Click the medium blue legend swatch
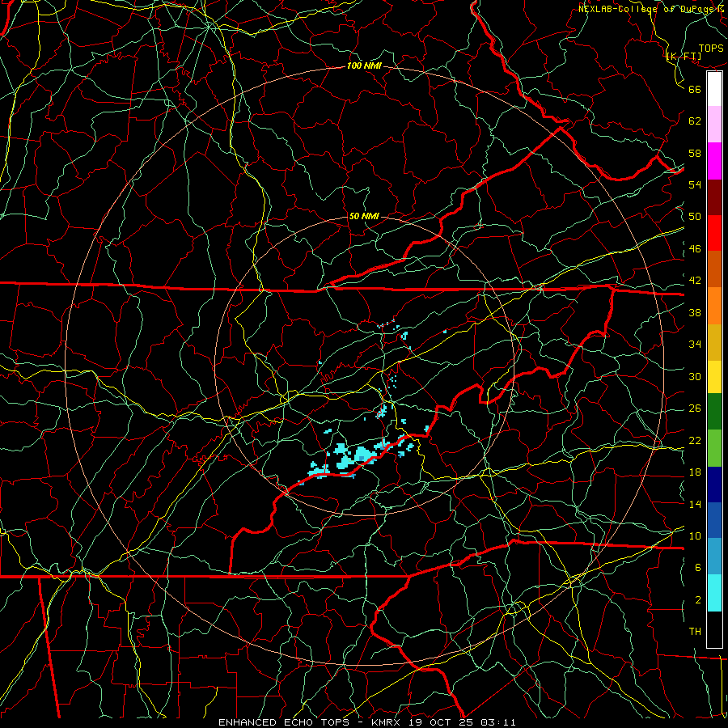Image resolution: width=728 pixels, height=728 pixels. (x=714, y=520)
